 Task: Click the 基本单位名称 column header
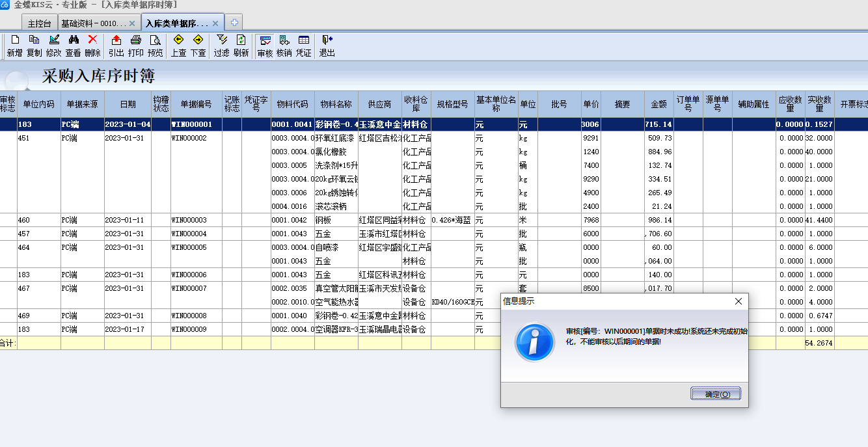coord(496,104)
